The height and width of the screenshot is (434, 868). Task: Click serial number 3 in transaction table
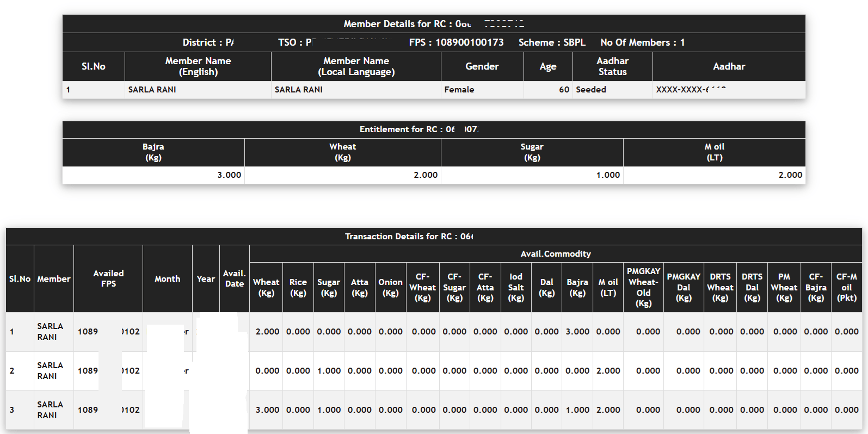(12, 410)
